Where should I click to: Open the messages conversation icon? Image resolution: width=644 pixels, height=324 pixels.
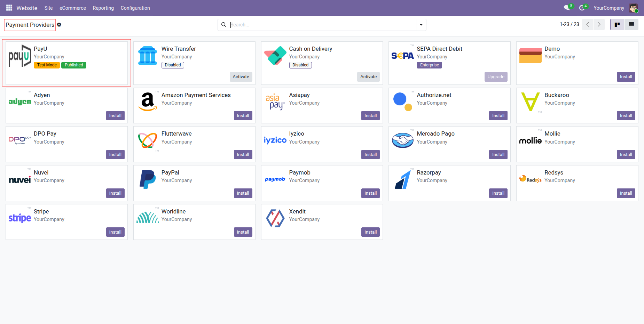pyautogui.click(x=567, y=8)
